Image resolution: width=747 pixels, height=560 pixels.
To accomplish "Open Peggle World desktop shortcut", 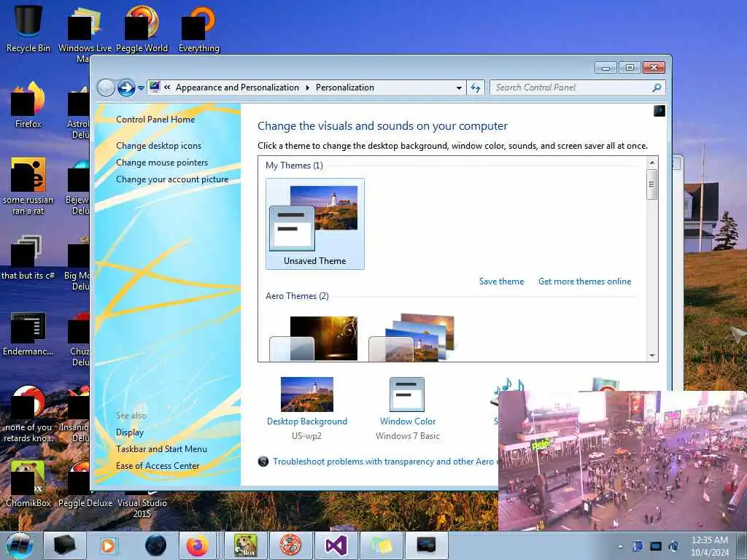I will [142, 28].
